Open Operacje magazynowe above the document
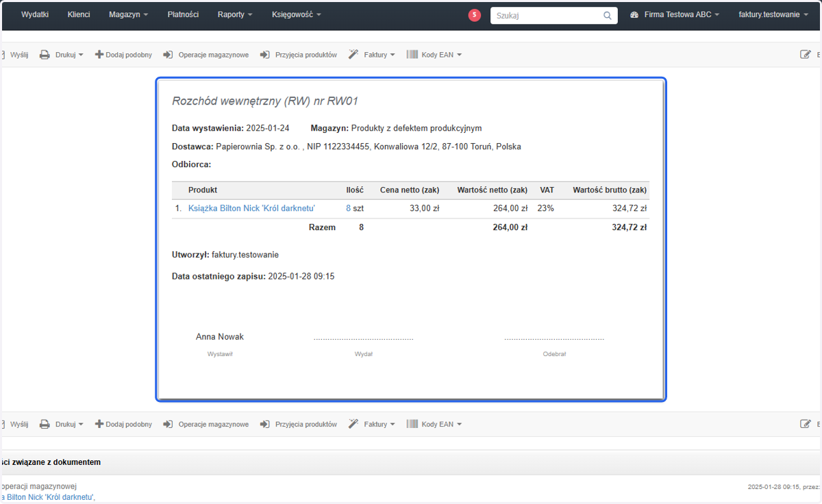Image resolution: width=822 pixels, height=504 pixels. click(206, 55)
